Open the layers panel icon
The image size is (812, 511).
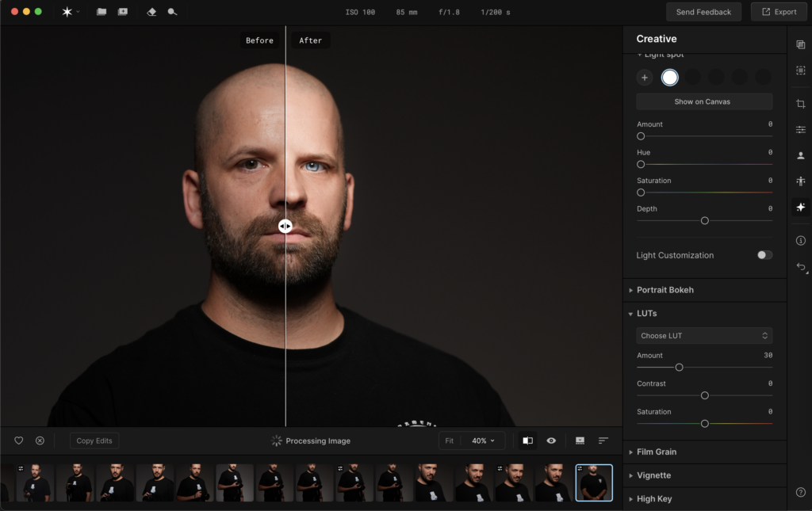click(801, 44)
